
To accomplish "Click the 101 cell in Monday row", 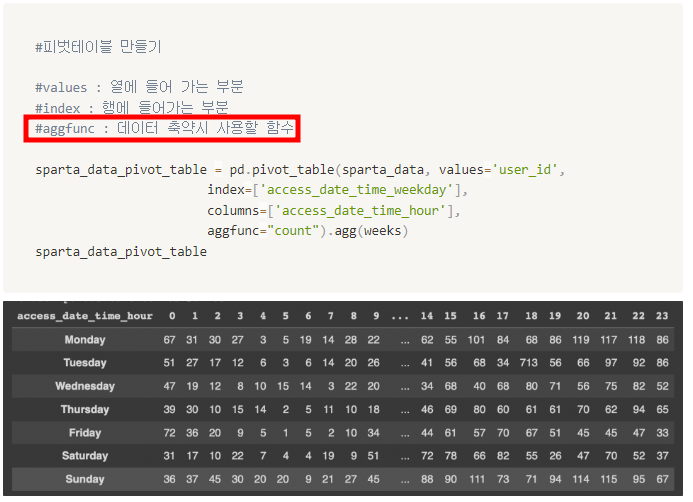I will pos(476,339).
